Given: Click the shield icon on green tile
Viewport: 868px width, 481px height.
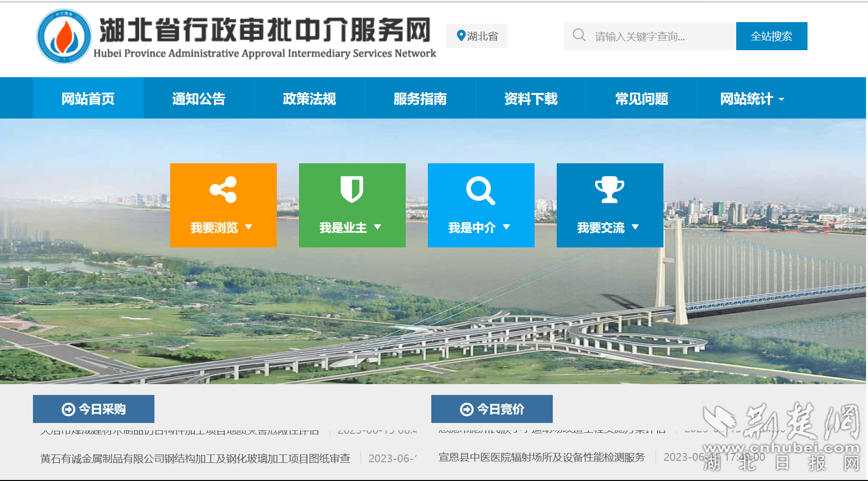Looking at the screenshot, I should point(352,189).
